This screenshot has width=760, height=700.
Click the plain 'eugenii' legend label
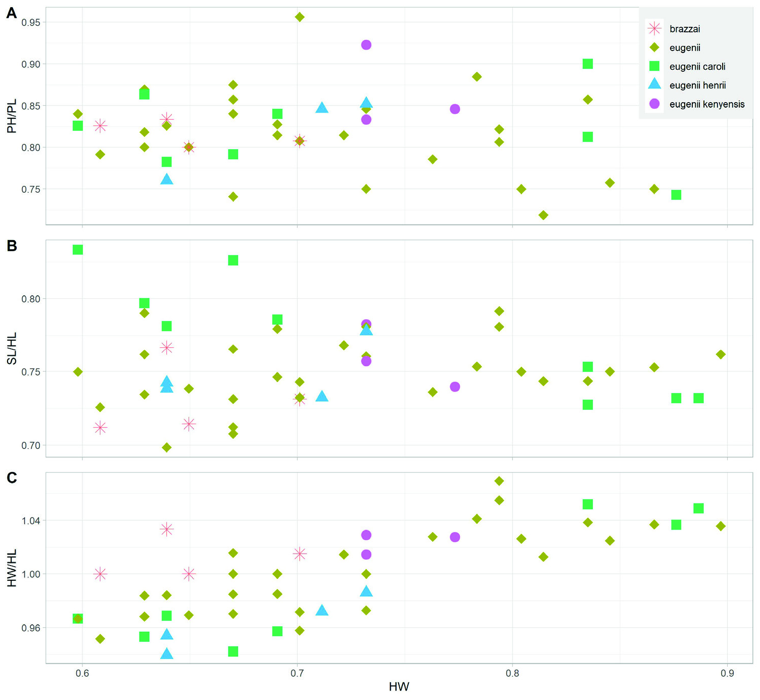685,48
